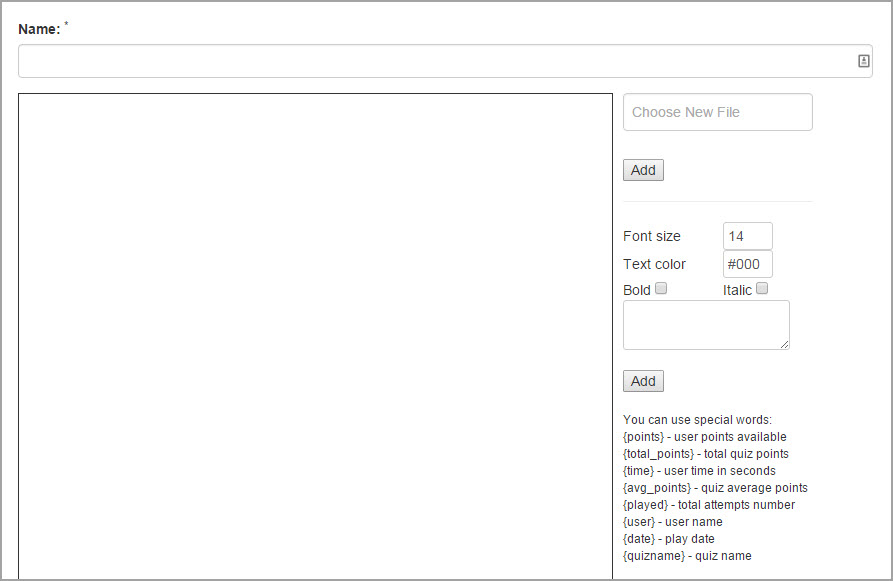Click the textarea resize grip corner
The width and height of the screenshot is (893, 581).
tap(784, 344)
